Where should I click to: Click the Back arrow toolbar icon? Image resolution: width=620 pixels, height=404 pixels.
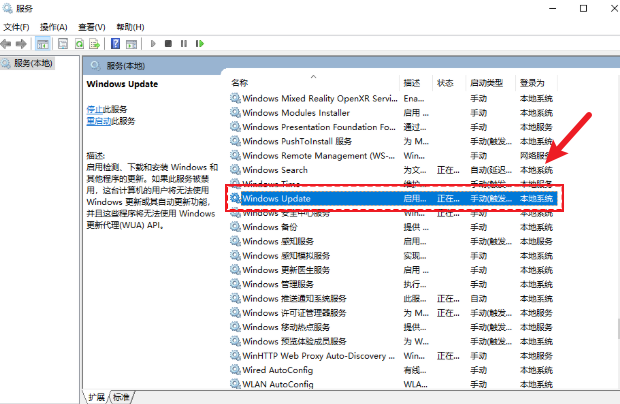coord(6,44)
